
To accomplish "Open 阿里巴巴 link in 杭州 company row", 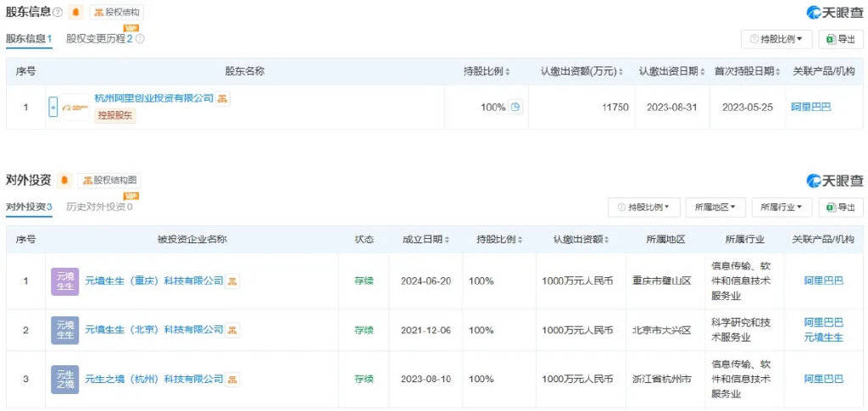I will [x=823, y=379].
